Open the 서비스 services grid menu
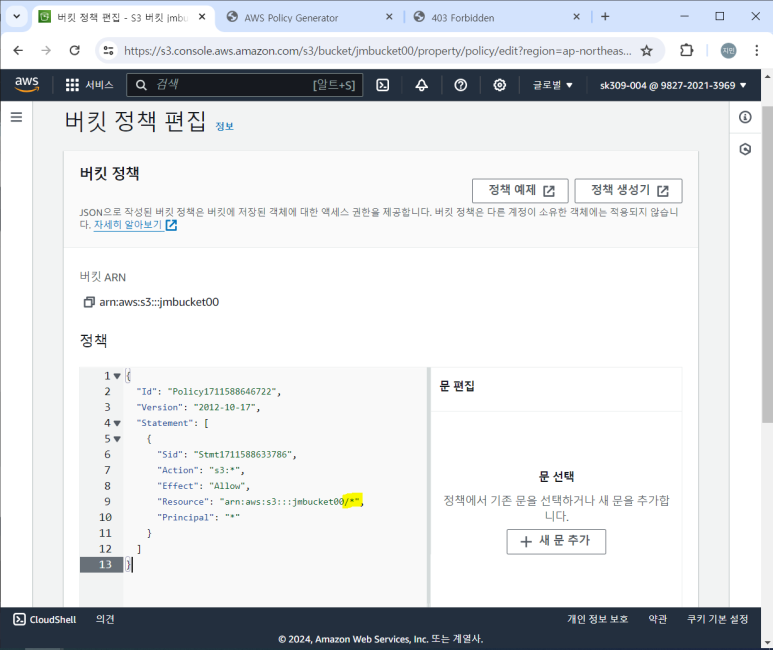The image size is (773, 650). tap(89, 85)
